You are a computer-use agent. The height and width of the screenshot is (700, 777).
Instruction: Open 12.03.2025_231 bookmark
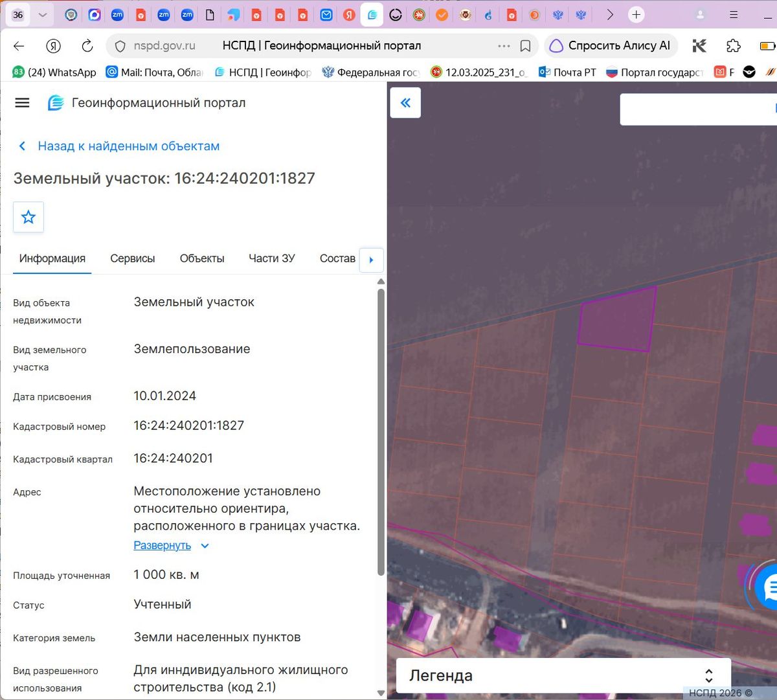click(x=479, y=73)
